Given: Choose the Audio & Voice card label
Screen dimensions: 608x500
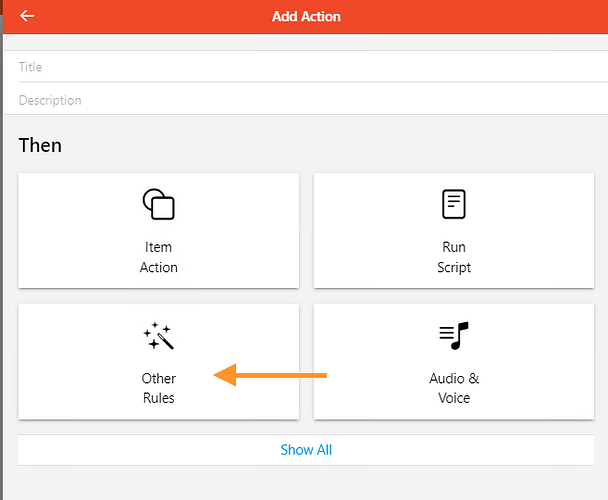Looking at the screenshot, I should pyautogui.click(x=454, y=388).
